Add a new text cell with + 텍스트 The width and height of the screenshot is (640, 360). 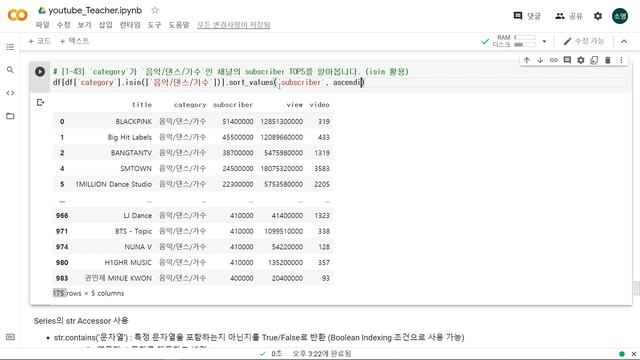74,41
